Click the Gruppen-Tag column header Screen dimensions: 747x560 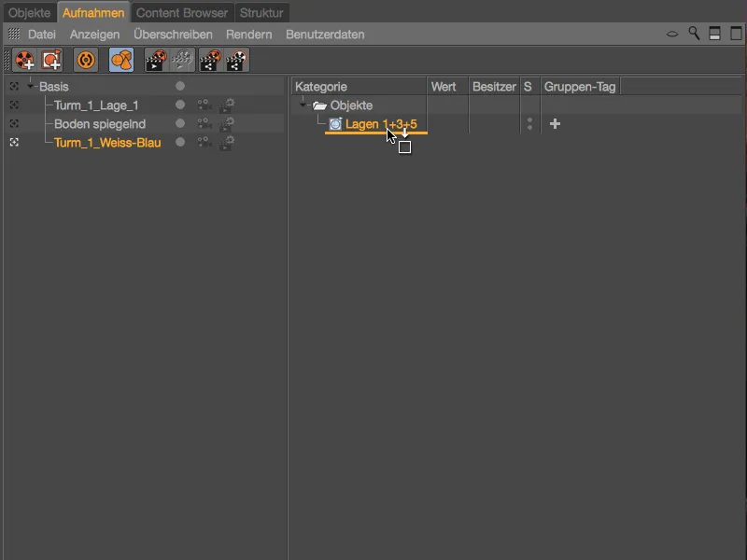tap(580, 87)
